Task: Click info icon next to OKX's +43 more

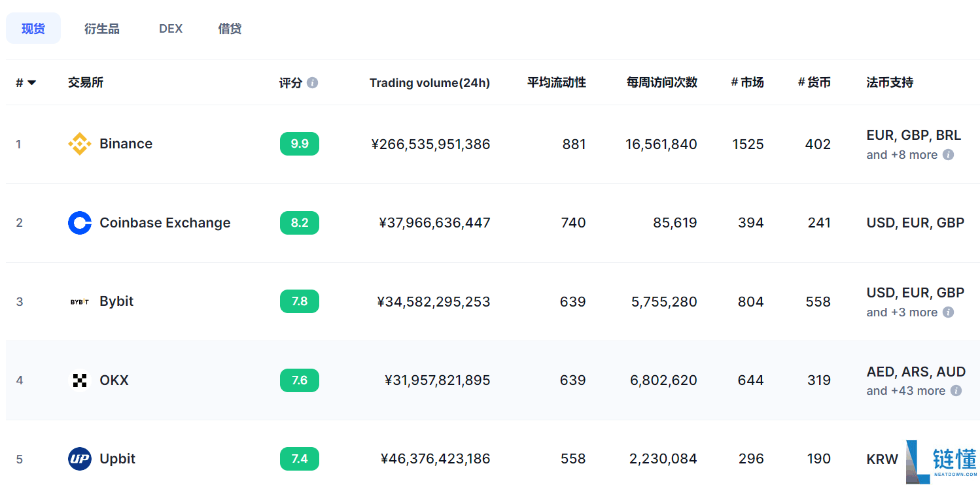Action: (956, 391)
